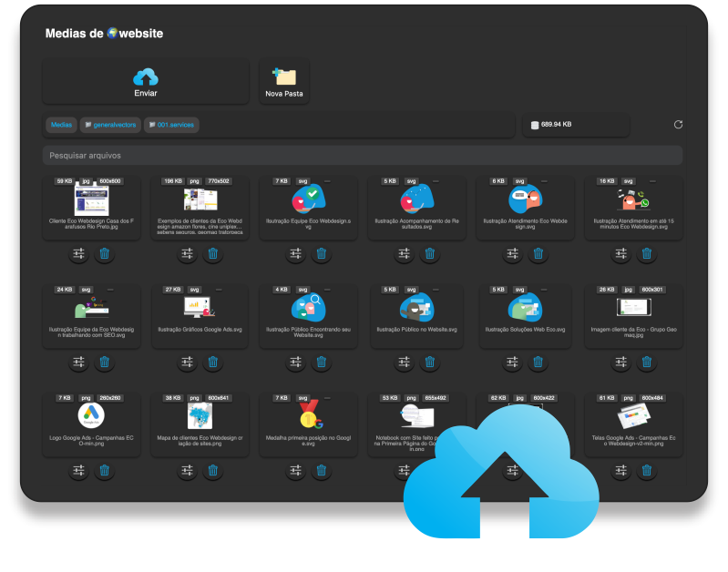Screen dimensions: 728x572
Task: Delete Ilustração Público no Website.svg
Action: click(x=430, y=363)
